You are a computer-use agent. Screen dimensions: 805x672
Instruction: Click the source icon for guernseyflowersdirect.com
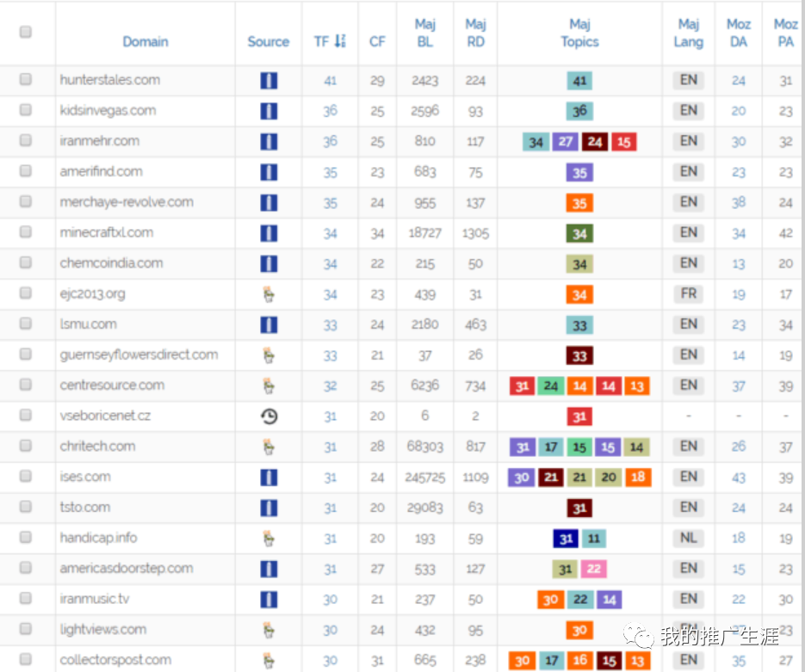point(269,355)
